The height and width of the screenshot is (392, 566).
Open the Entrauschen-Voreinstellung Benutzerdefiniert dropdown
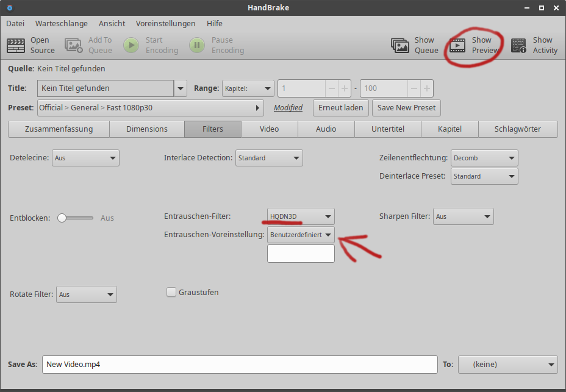pyautogui.click(x=301, y=235)
